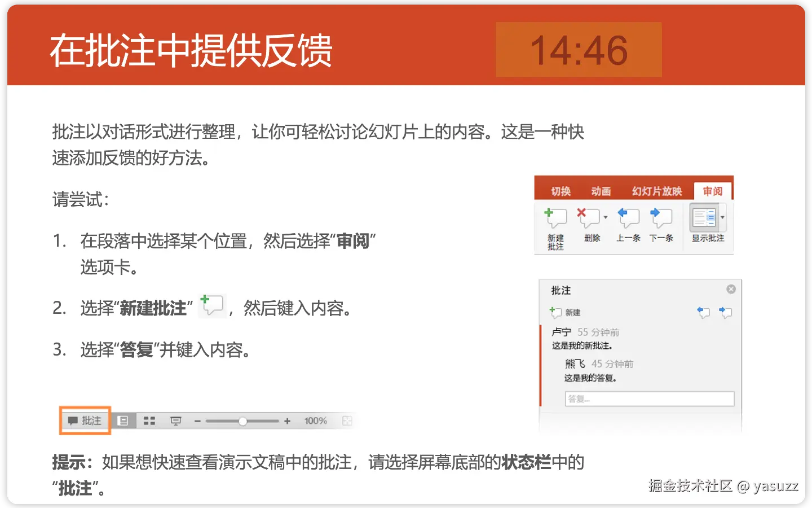
Task: Click reply author 熊飞 in the pane
Action: point(575,364)
